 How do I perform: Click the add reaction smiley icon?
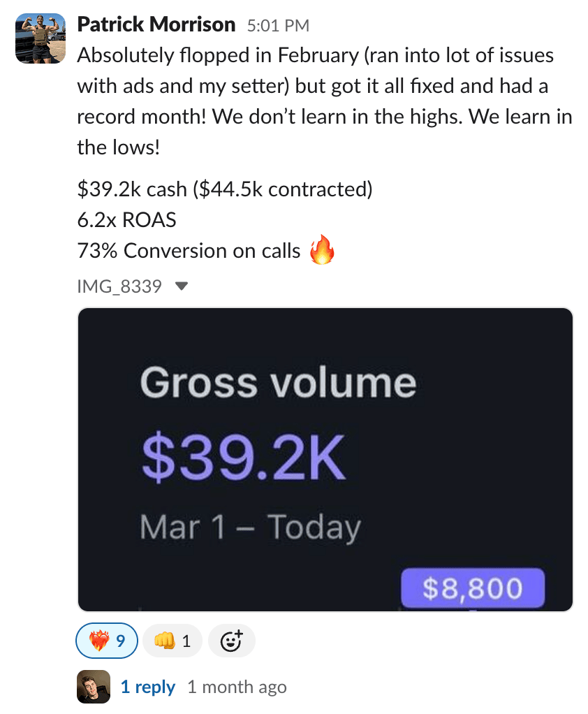click(231, 640)
